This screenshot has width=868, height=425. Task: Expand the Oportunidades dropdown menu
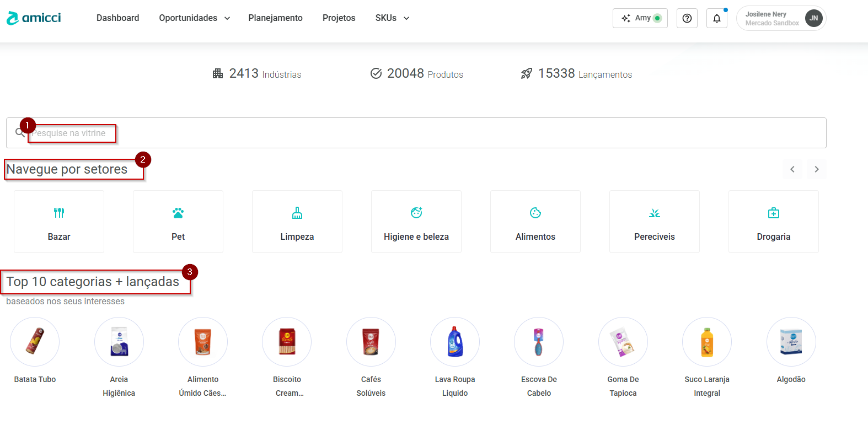(194, 18)
